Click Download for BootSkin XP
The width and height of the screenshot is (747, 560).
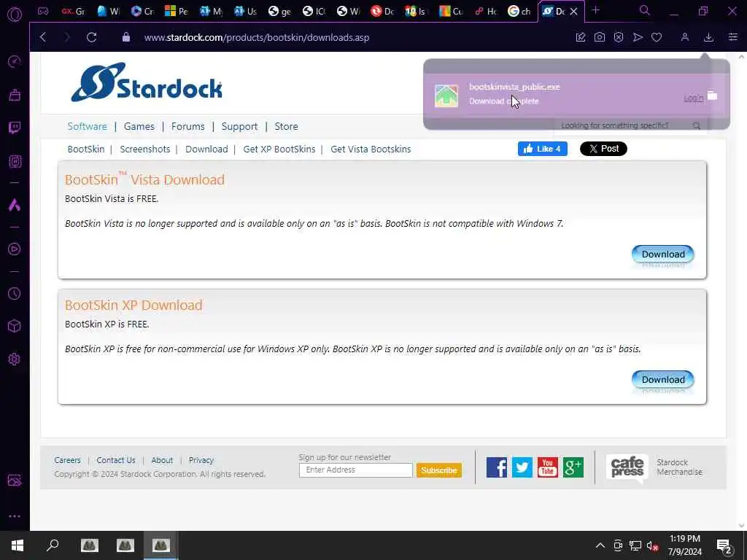(662, 379)
